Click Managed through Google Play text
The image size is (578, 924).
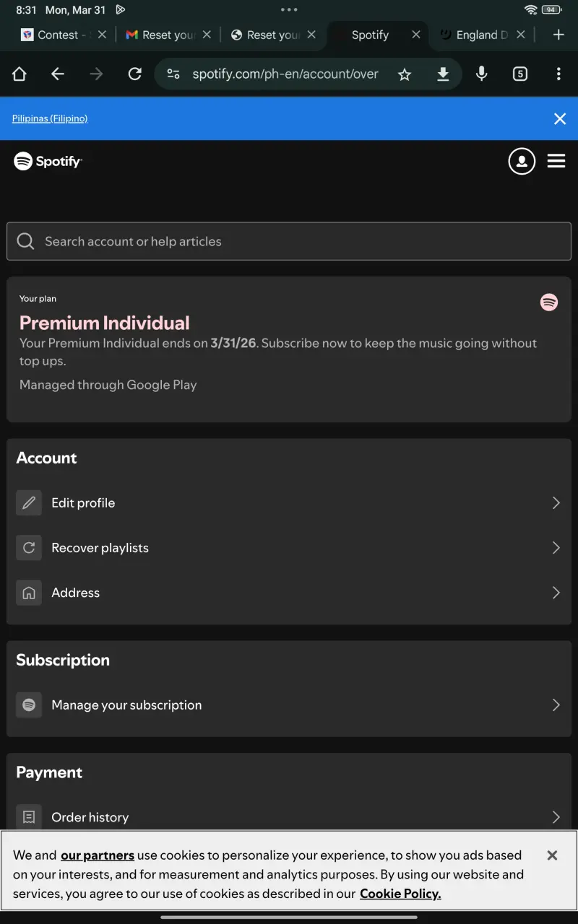pyautogui.click(x=108, y=385)
